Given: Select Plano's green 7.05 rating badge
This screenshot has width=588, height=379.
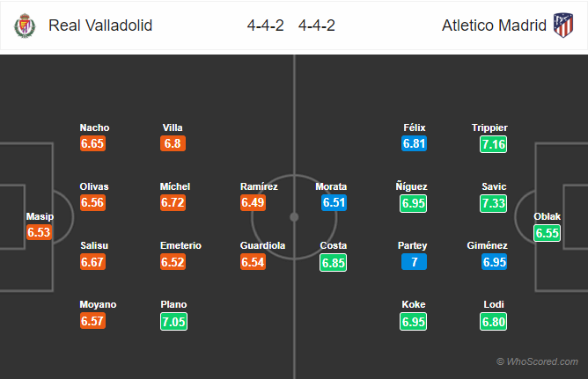Looking at the screenshot, I should [173, 321].
